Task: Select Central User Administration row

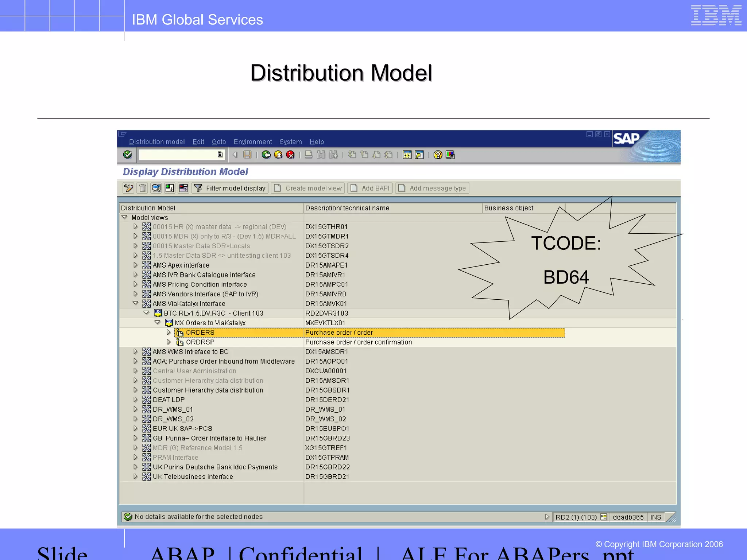Action: (194, 371)
